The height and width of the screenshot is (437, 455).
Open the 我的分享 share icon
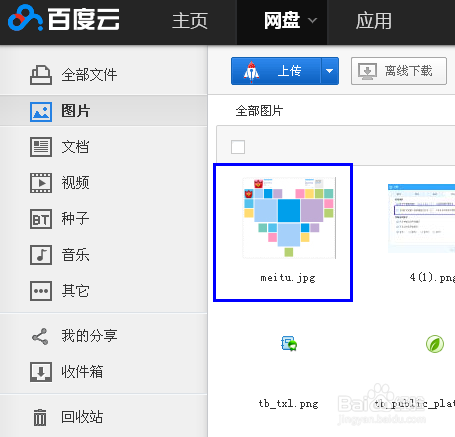(40, 336)
